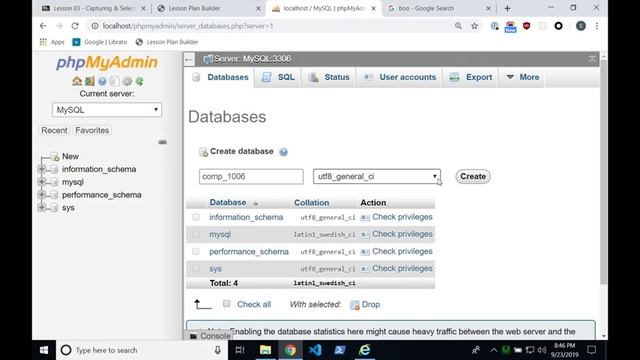The width and height of the screenshot is (640, 360).
Task: Click the browser address bar
Action: coord(269,26)
